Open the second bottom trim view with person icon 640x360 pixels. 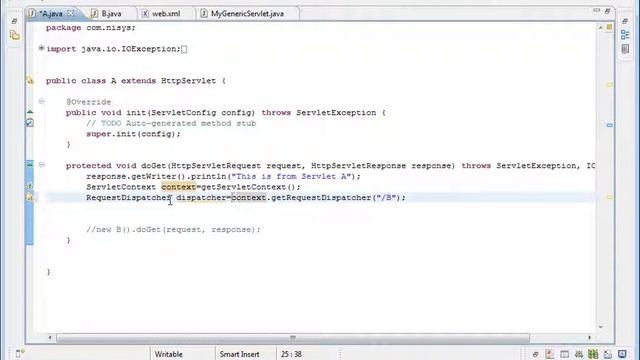[x=550, y=354]
